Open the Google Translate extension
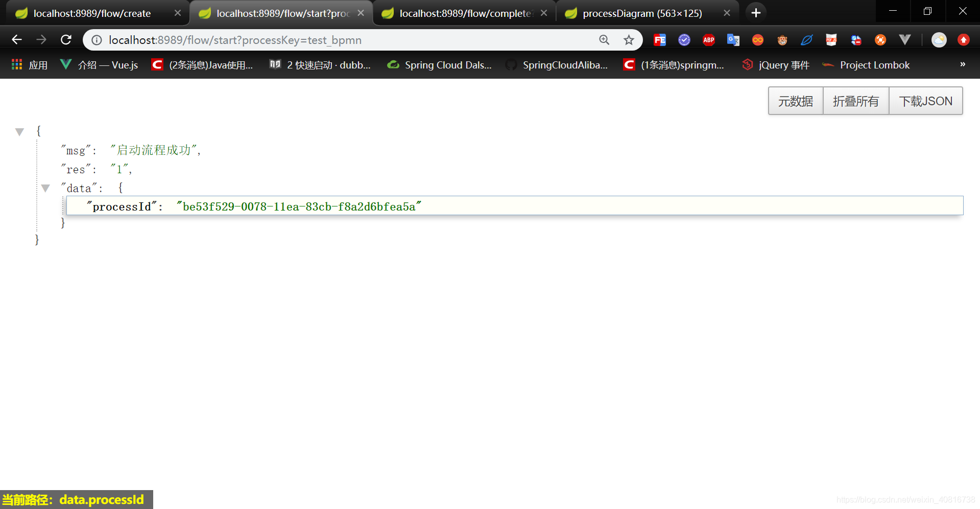This screenshot has height=509, width=980. [x=733, y=40]
